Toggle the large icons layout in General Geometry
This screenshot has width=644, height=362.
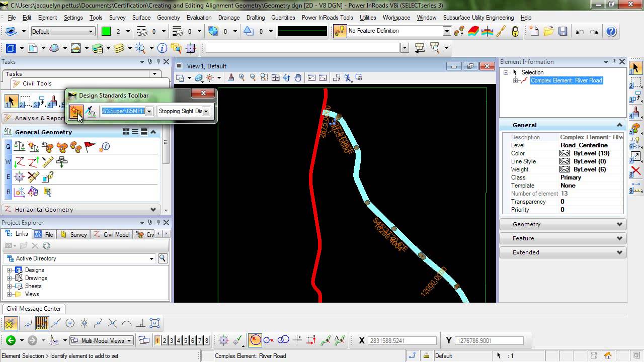coord(126,132)
